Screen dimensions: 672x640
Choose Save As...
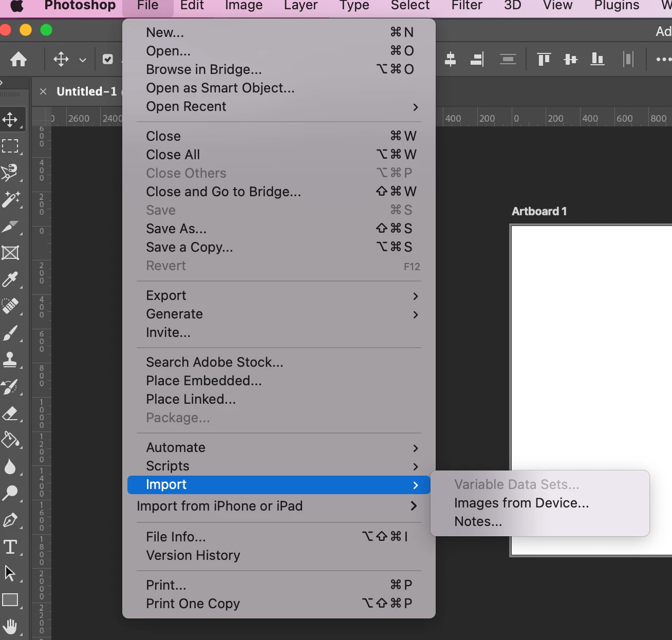[x=279, y=229]
